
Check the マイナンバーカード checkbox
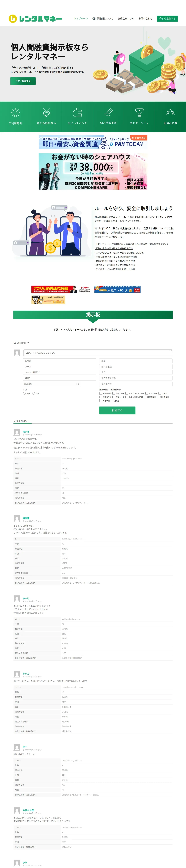pyautogui.click(x=127, y=393)
